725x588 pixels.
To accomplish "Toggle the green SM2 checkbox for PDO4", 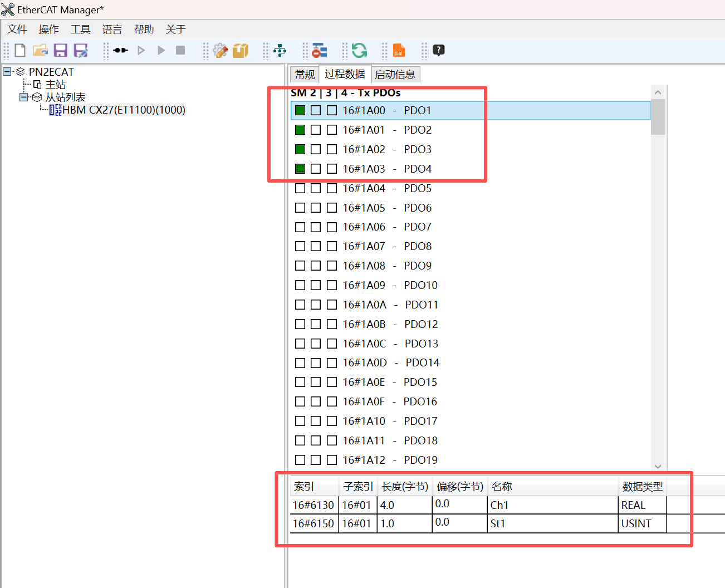I will pos(300,169).
